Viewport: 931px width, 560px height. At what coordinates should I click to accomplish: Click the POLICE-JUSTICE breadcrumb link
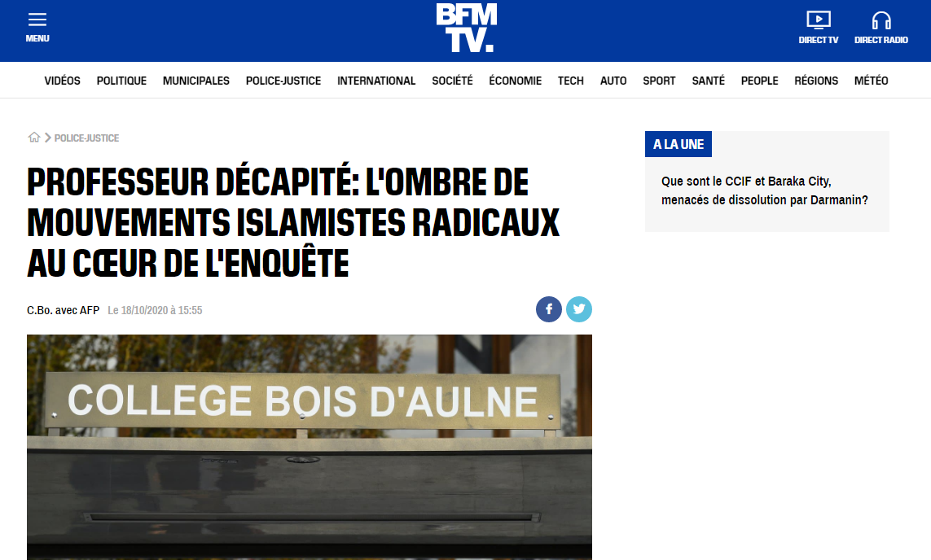point(86,138)
